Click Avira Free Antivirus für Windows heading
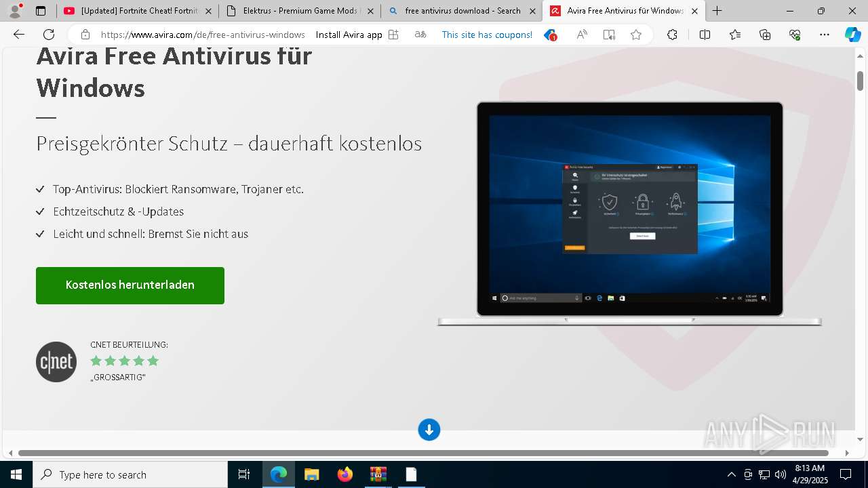 [174, 71]
